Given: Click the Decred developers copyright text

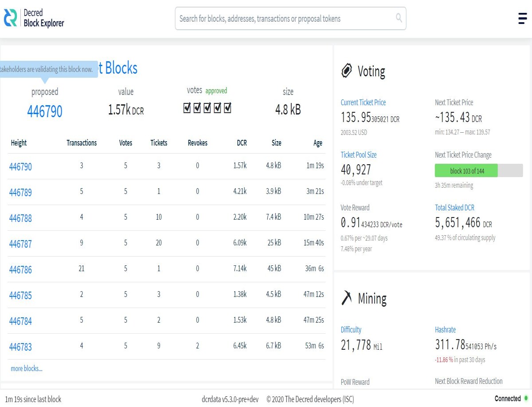Looking at the screenshot, I should tap(310, 399).
